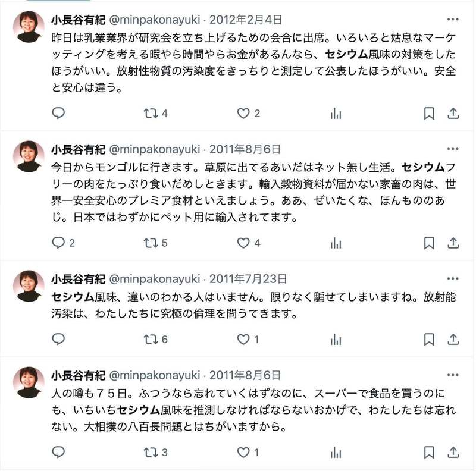Retweet the tweet with 6 reposts
This screenshot has width=476, height=471.
click(151, 340)
